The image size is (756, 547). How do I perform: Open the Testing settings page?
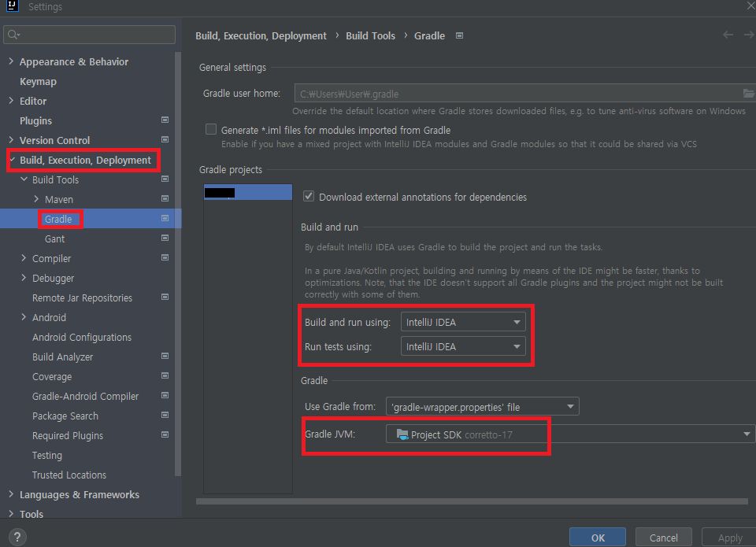point(46,456)
